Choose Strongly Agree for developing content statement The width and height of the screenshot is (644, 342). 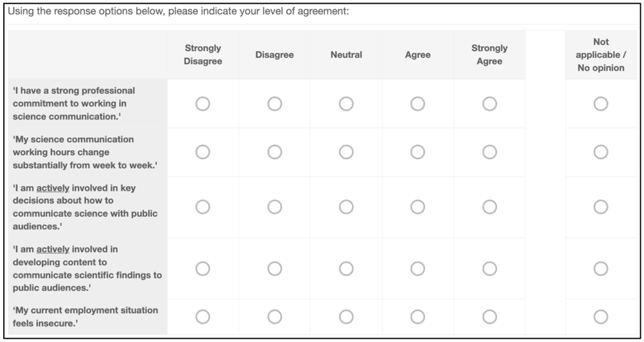tap(489, 269)
